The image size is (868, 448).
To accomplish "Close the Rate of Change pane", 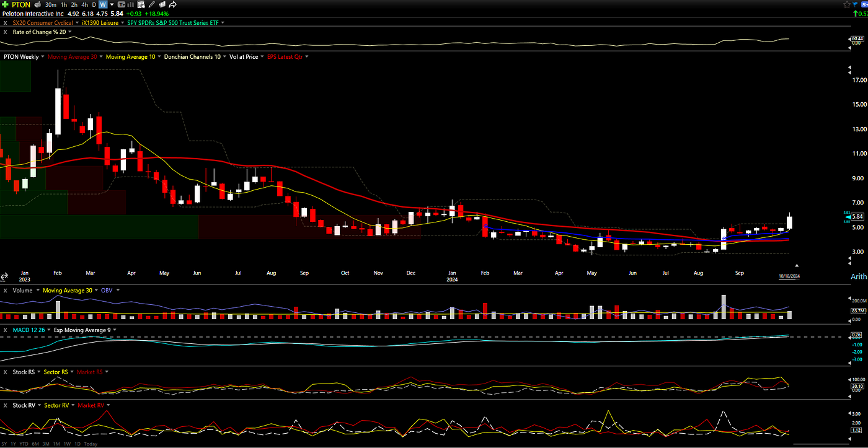I will (x=6, y=32).
